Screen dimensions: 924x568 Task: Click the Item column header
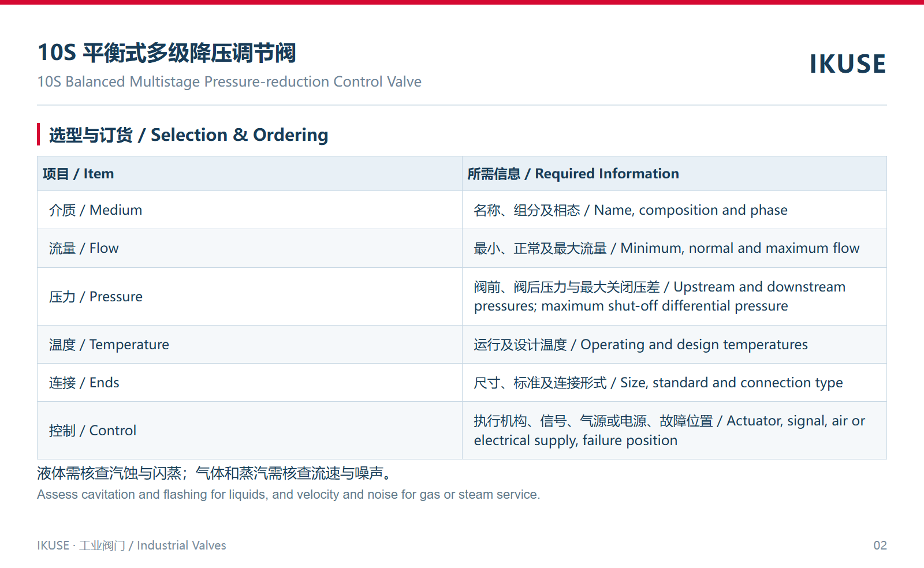click(x=78, y=174)
